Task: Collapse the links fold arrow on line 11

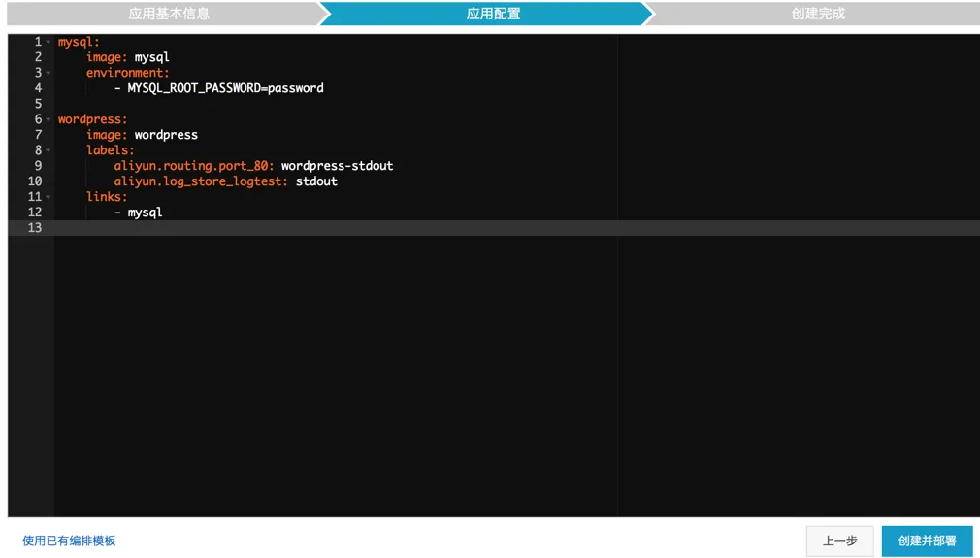Action: tap(49, 197)
